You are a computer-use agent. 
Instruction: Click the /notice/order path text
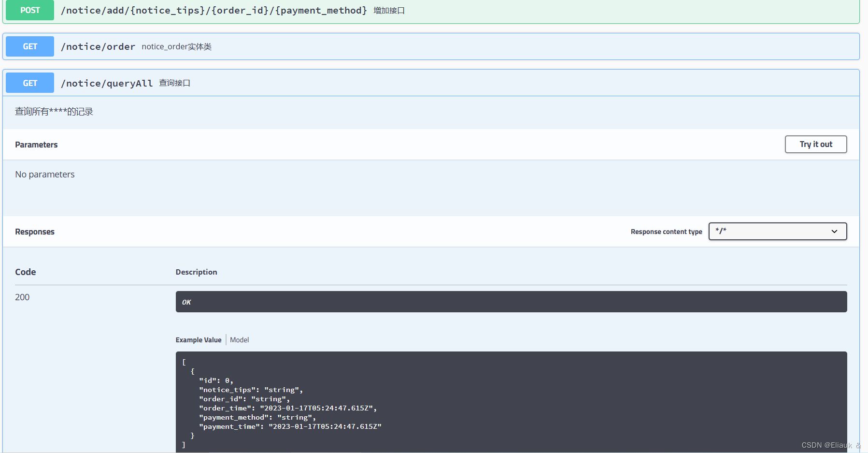(98, 46)
